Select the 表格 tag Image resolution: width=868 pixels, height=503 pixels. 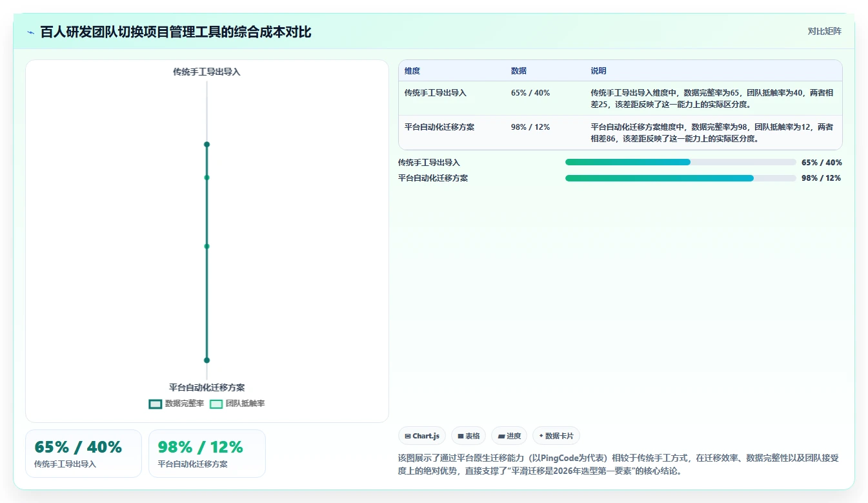point(469,436)
